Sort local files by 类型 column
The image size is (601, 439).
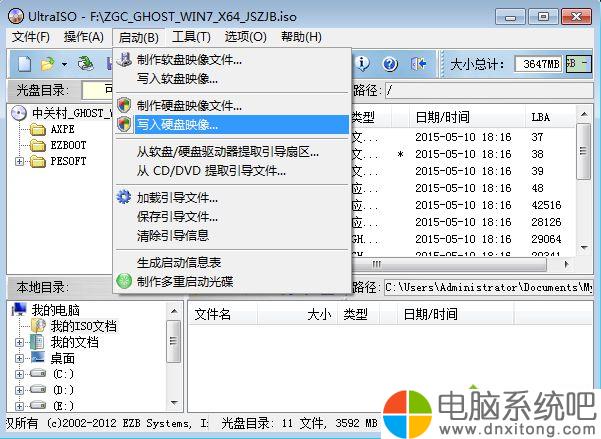pyautogui.click(x=358, y=315)
